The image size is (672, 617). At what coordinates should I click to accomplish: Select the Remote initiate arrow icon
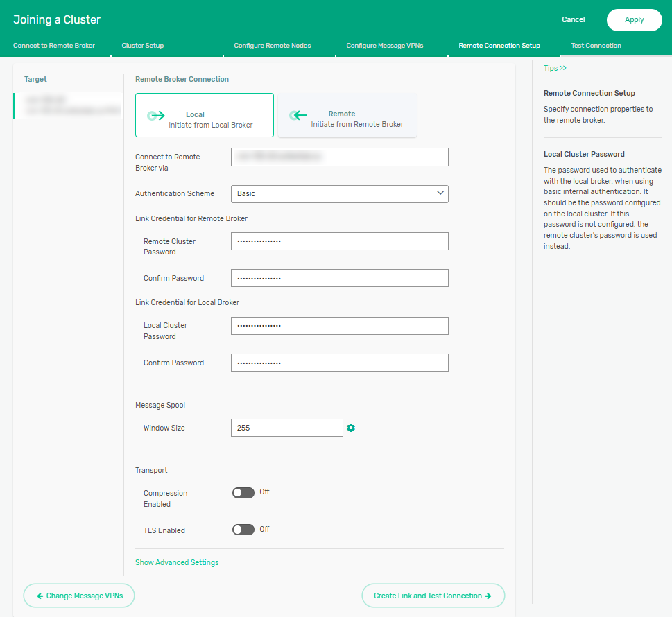coord(298,116)
